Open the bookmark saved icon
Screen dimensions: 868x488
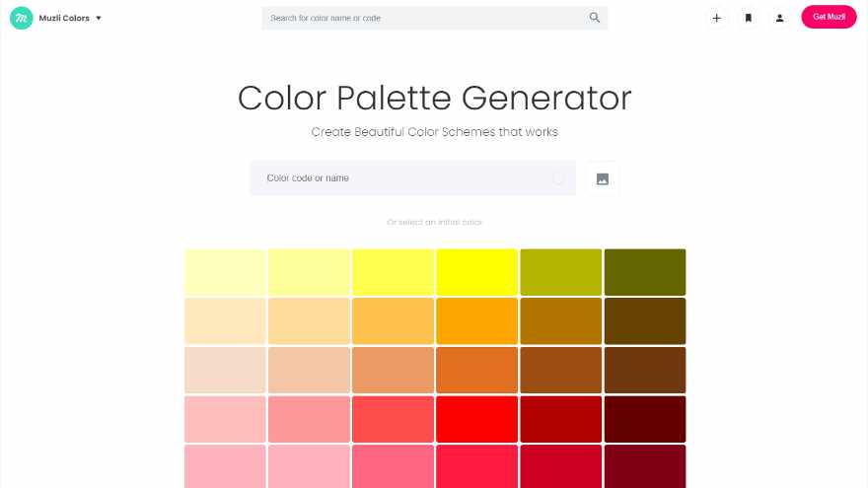(749, 18)
